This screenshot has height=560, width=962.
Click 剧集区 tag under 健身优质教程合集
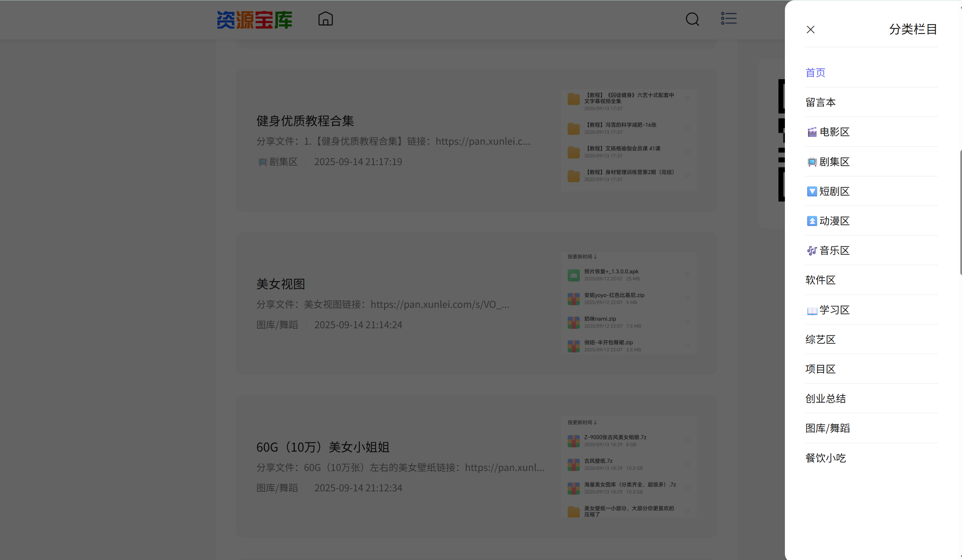tap(282, 162)
